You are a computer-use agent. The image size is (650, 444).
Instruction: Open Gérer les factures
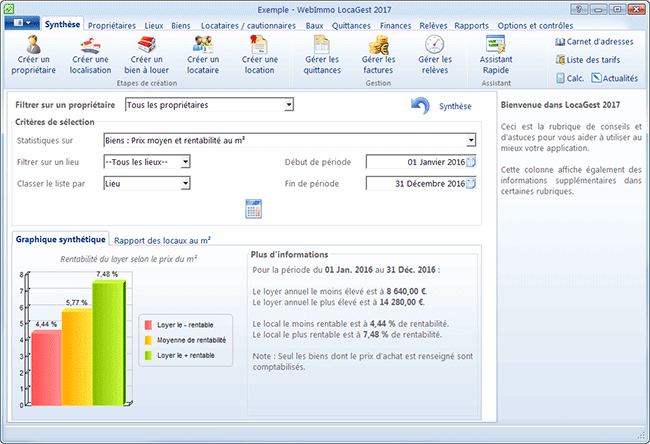(378, 46)
